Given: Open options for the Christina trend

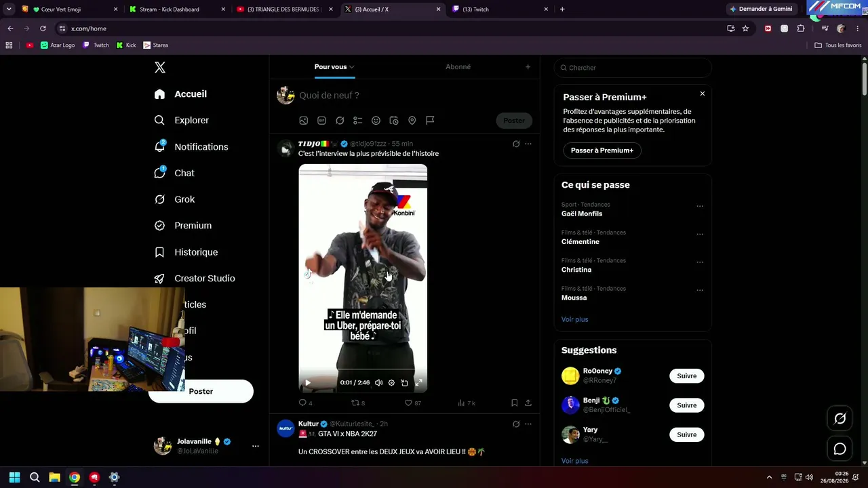Looking at the screenshot, I should [700, 263].
